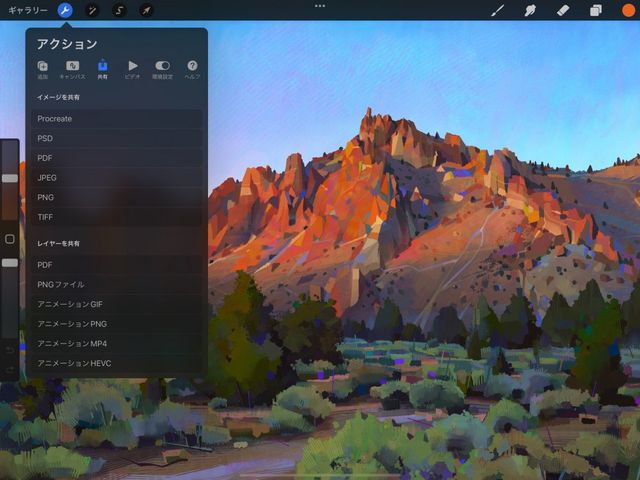Image resolution: width=640 pixels, height=480 pixels.
Task: Export layers as アニメーションPNG
Action: [x=117, y=324]
